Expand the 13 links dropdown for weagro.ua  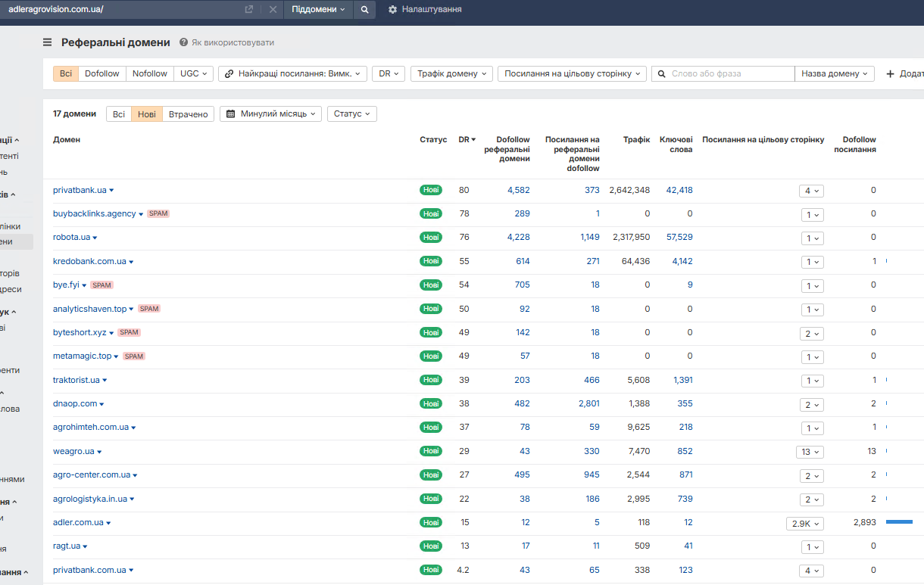810,452
